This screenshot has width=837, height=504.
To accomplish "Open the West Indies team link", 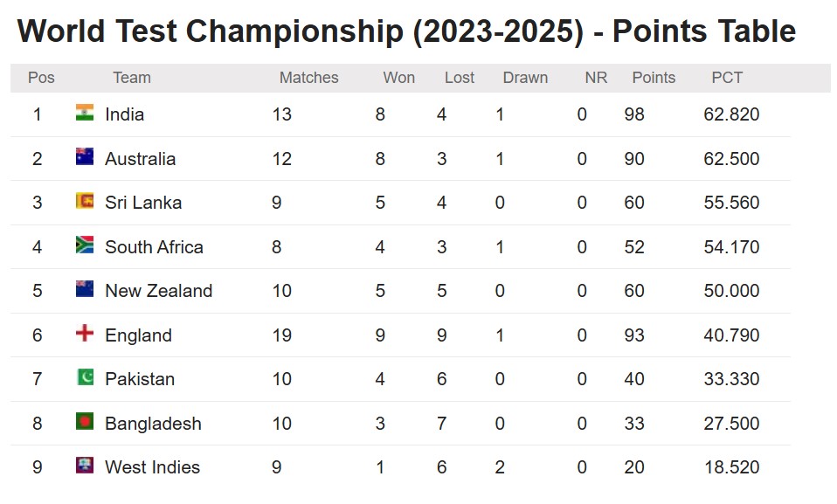I will pos(152,467).
